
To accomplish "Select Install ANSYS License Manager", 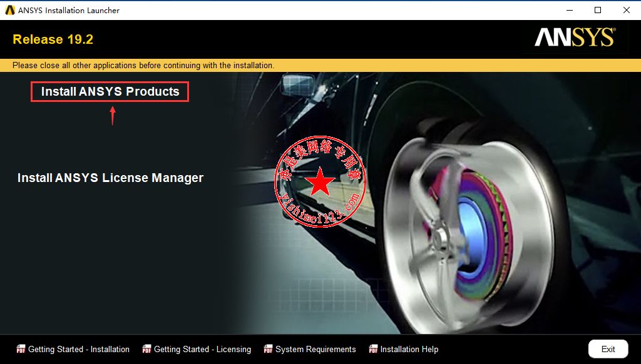I will pyautogui.click(x=110, y=178).
